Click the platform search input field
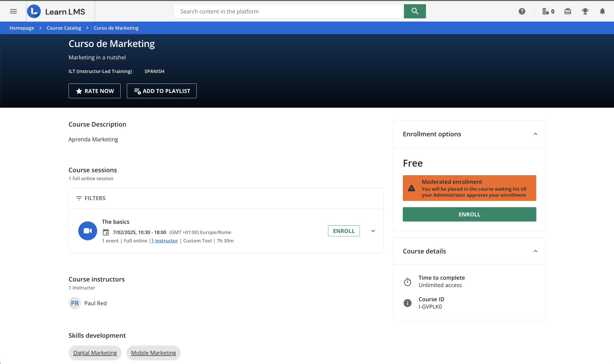The image size is (614, 364). click(289, 11)
